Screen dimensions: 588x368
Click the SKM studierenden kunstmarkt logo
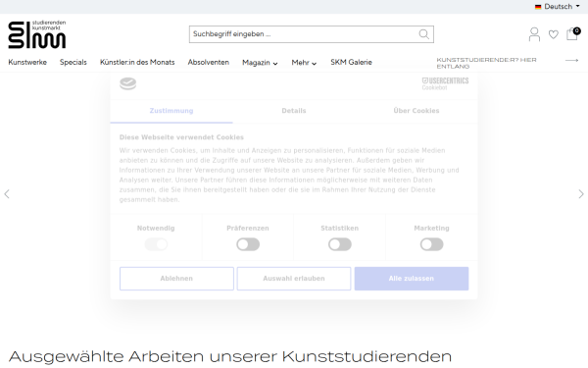(x=37, y=34)
